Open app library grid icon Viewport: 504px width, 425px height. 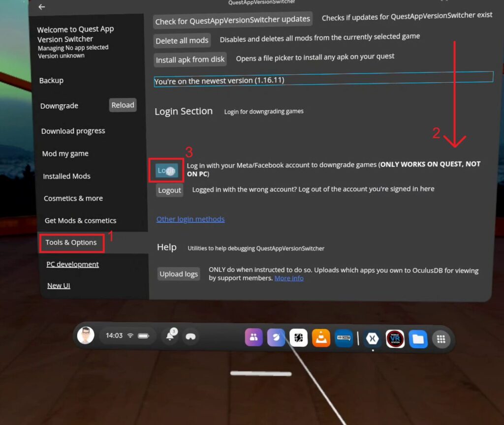441,339
